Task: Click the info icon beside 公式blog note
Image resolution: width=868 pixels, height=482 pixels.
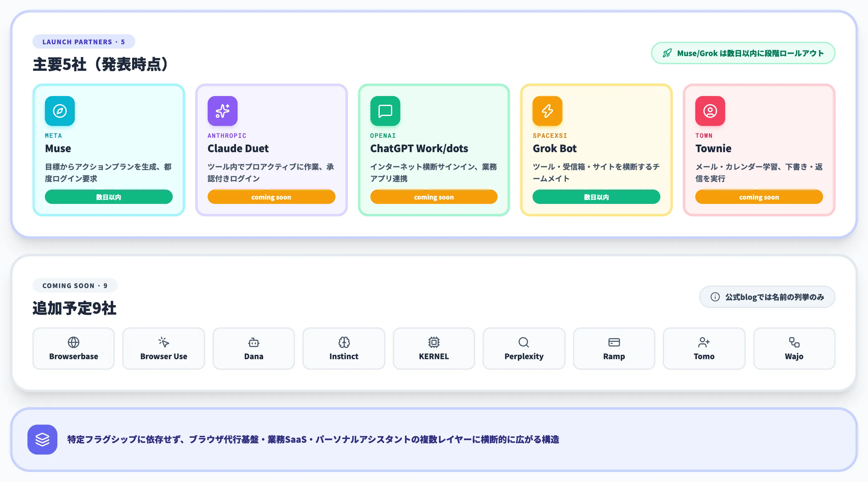Action: (715, 296)
